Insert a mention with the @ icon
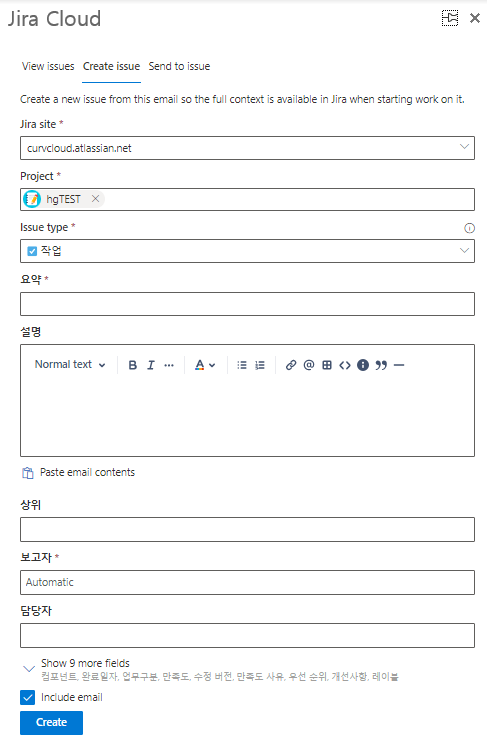The height and width of the screenshot is (745, 487). [309, 365]
